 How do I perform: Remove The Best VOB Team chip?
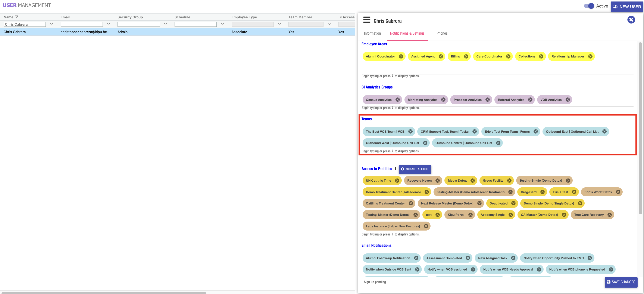pos(410,131)
